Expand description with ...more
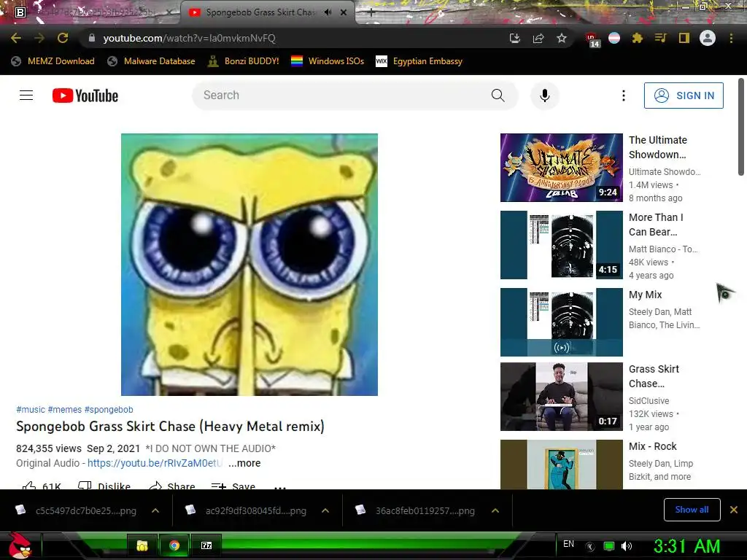This screenshot has height=560, width=747. tap(244, 463)
